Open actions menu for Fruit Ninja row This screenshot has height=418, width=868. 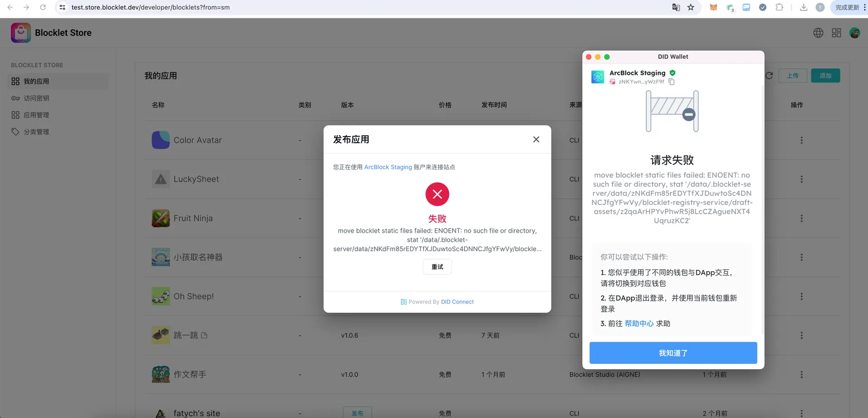(x=801, y=218)
